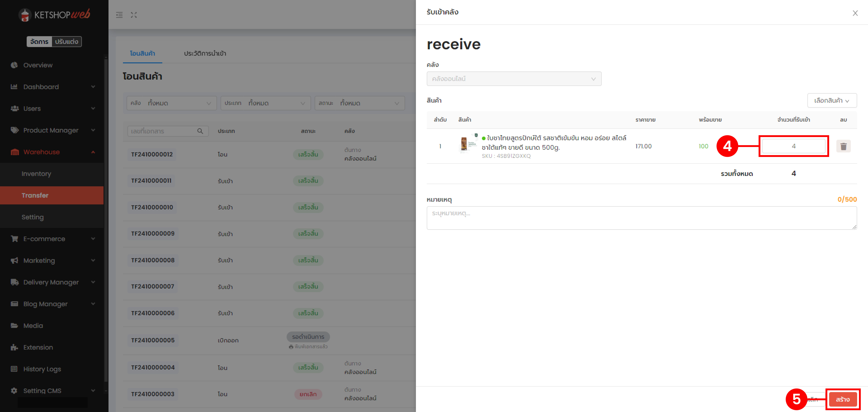Image resolution: width=868 pixels, height=412 pixels.
Task: Expand the Marketing menu chevron
Action: click(93, 260)
